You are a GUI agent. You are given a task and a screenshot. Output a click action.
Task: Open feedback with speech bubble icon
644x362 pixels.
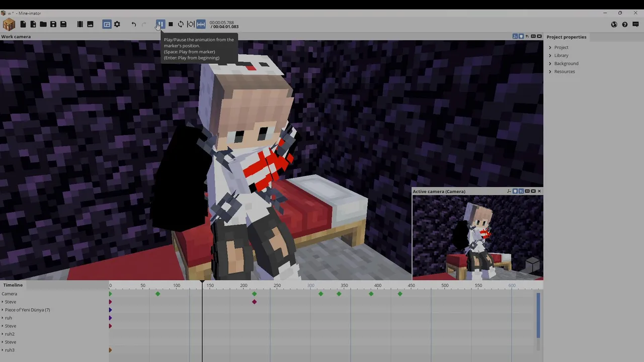[635, 24]
